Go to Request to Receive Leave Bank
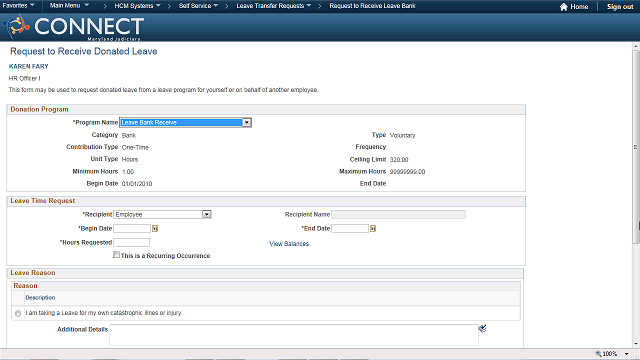 coord(372,6)
